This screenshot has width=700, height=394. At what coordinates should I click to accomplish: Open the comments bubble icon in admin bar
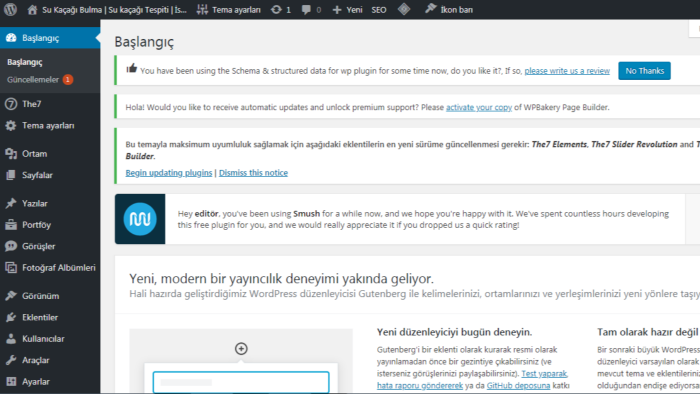[x=306, y=9]
